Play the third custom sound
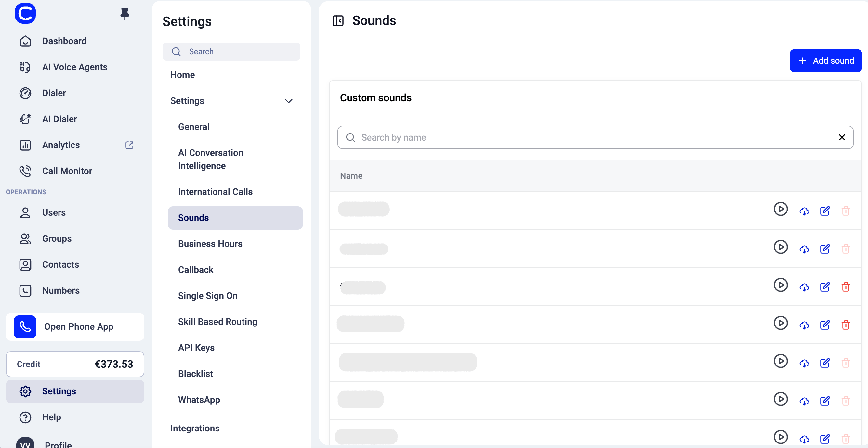Screen dimensions: 868x448 (781, 285)
